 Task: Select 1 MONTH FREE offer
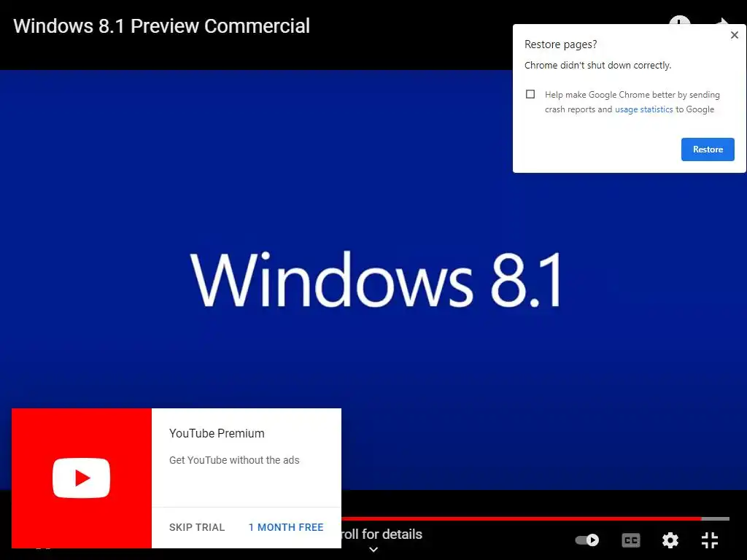[x=286, y=527]
